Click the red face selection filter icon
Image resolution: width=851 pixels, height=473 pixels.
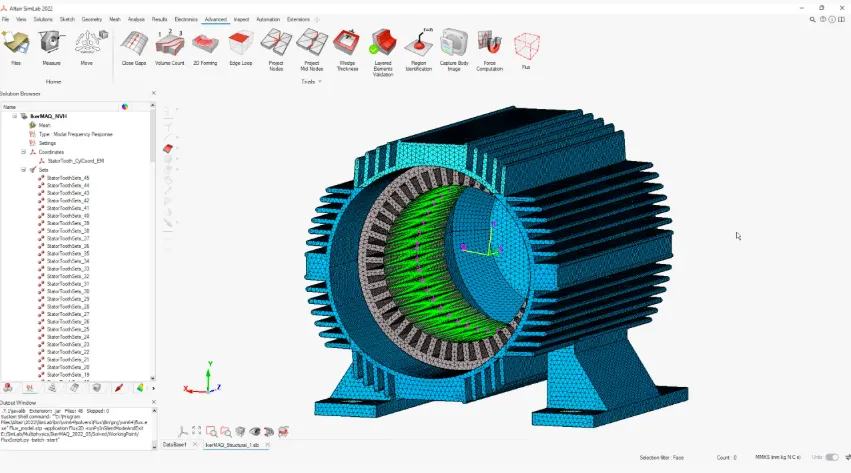168,149
